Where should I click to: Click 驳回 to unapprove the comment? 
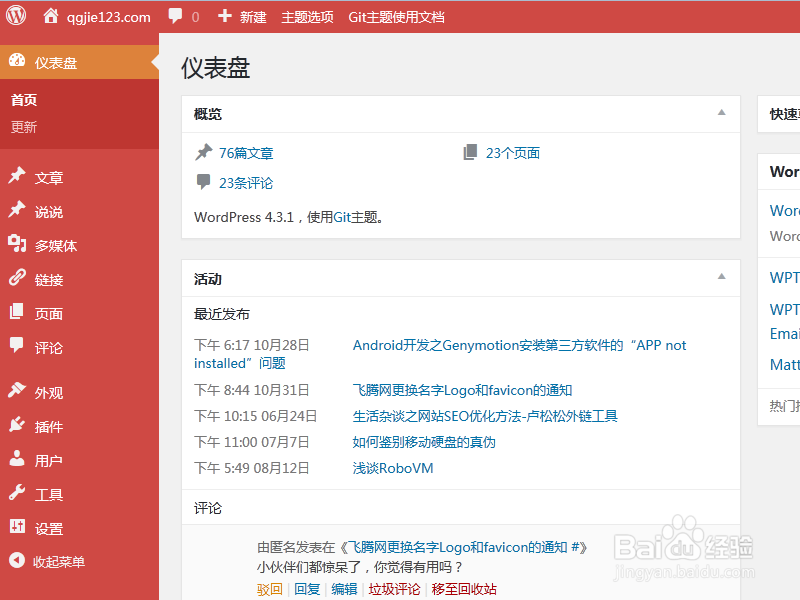[270, 589]
